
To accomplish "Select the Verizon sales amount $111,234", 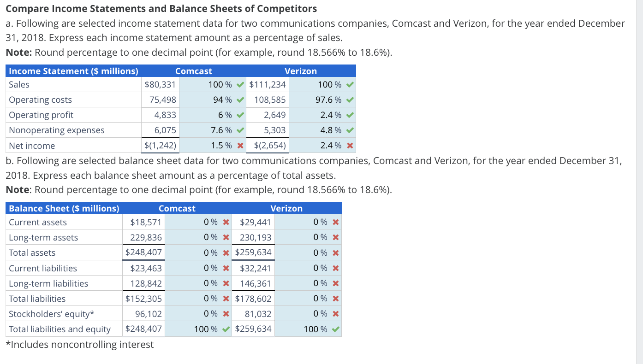I will (268, 85).
